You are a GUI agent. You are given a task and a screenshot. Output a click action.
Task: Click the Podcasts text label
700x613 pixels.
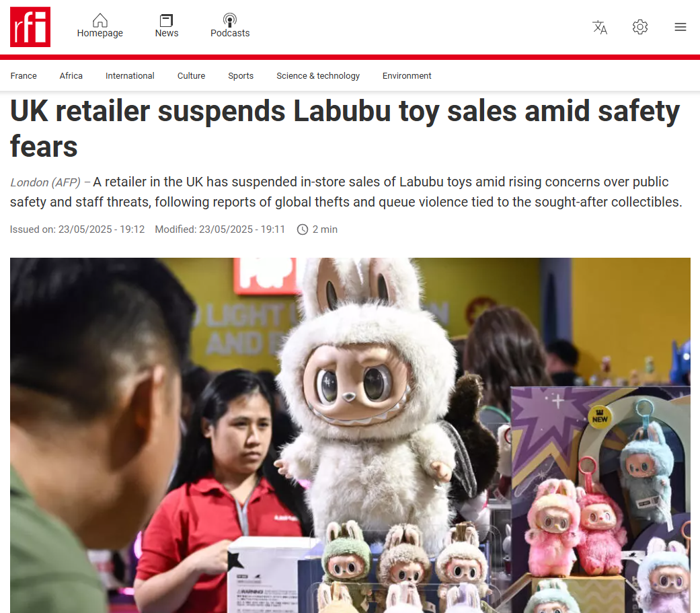[x=230, y=34]
